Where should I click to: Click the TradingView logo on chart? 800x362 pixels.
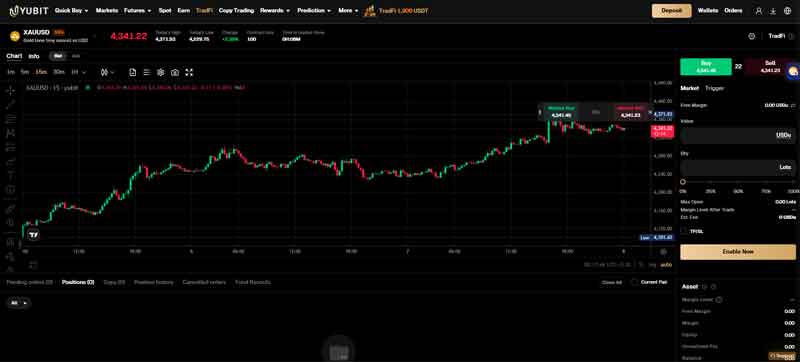pos(34,235)
